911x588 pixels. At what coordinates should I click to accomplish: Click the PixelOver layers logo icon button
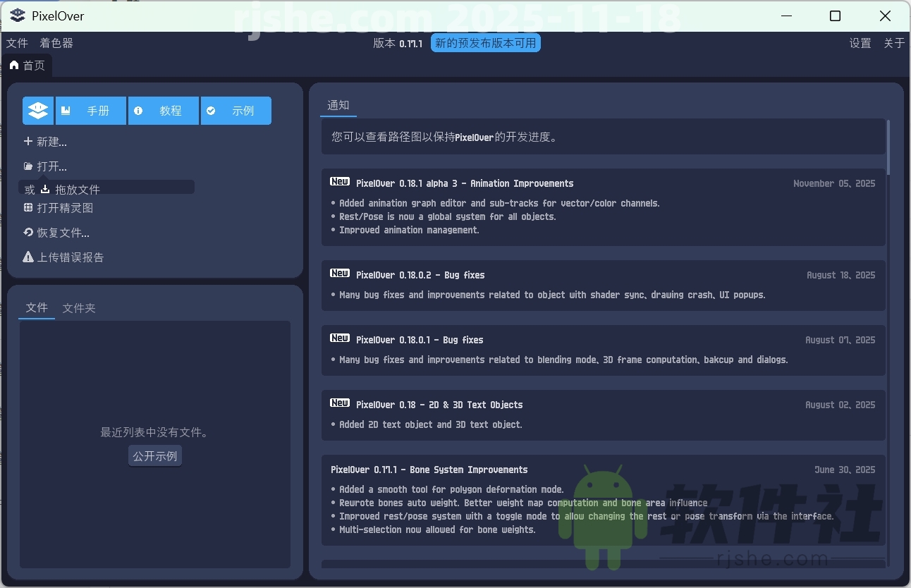(37, 110)
